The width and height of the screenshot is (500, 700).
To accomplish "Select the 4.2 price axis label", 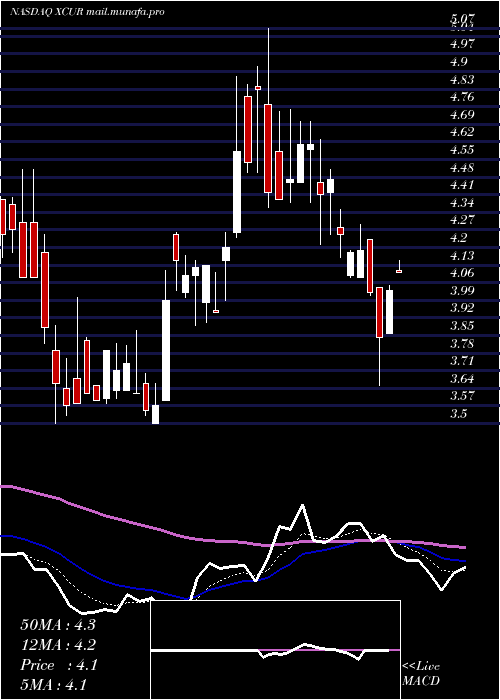I will (x=461, y=238).
